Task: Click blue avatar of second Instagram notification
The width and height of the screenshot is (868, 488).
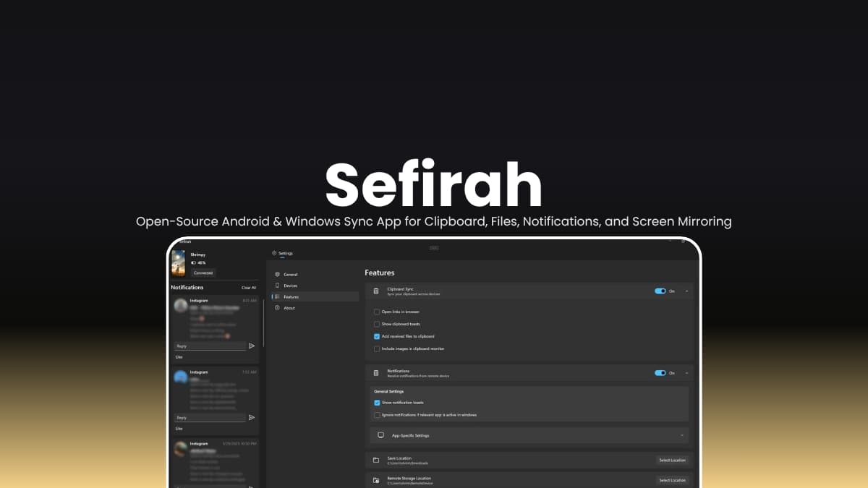Action: [180, 378]
